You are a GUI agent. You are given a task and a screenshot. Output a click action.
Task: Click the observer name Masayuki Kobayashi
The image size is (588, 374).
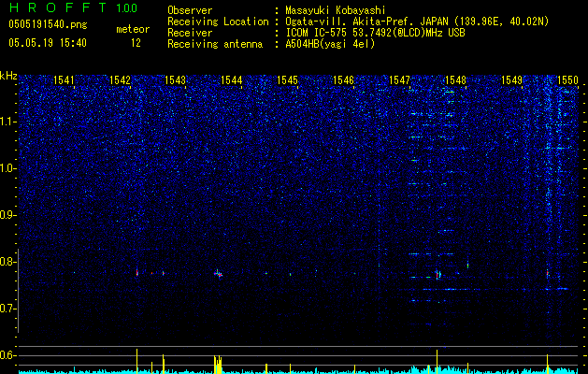tap(336, 10)
